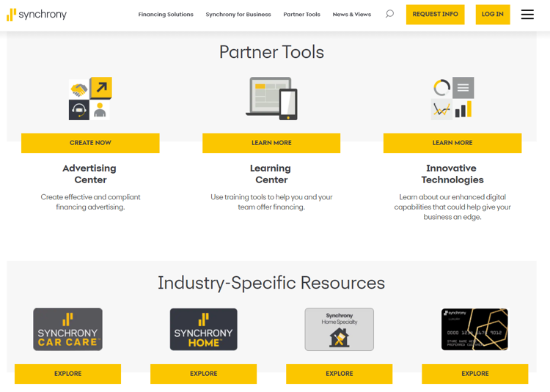Click the Partner Tools section heading
The height and width of the screenshot is (392, 550).
tap(271, 52)
